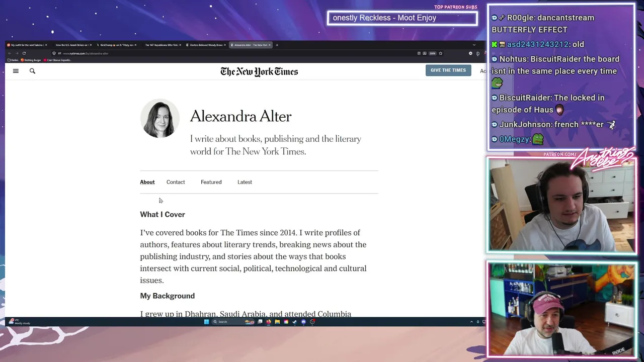Screen dimensions: 644x362
Task: Switch to 'Doctors Believed Woody Brown' tab
Action: (x=205, y=45)
